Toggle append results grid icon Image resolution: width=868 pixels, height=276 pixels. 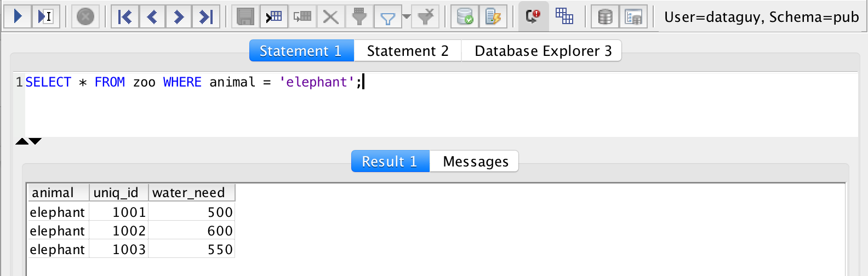pos(564,16)
